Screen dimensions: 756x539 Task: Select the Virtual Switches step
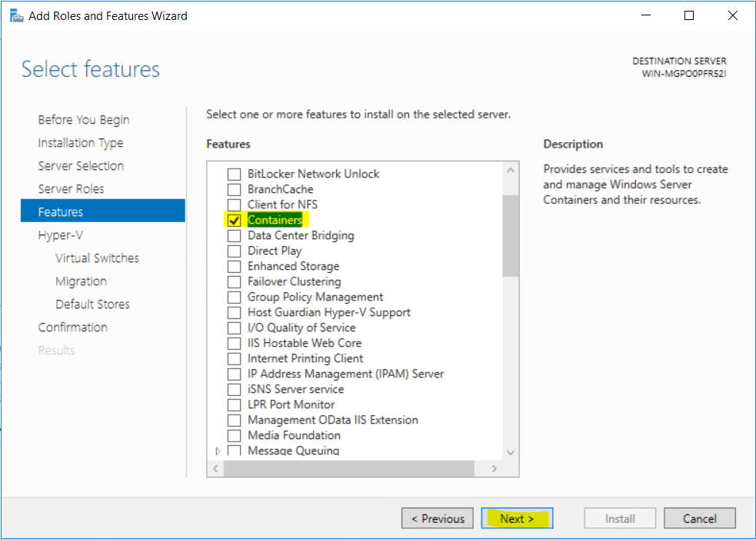click(97, 258)
